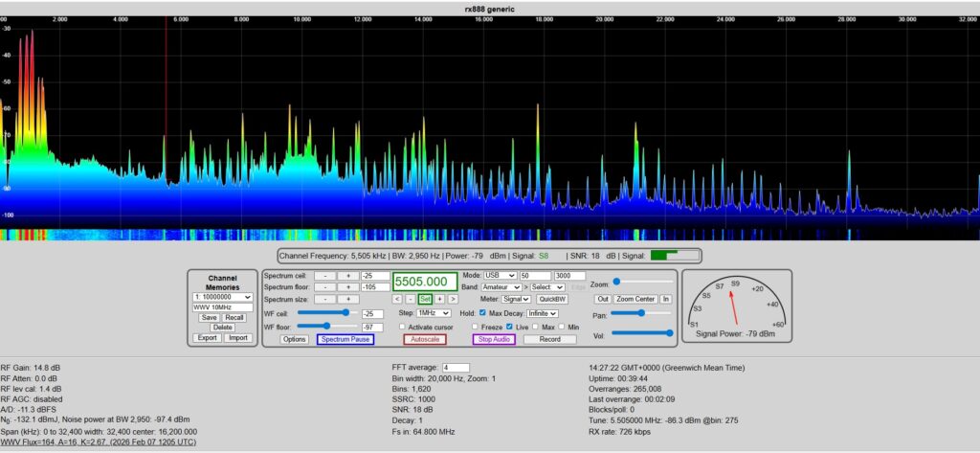Open channel memory dropdown 1: 10000000
The width and height of the screenshot is (980, 453).
[x=221, y=297]
